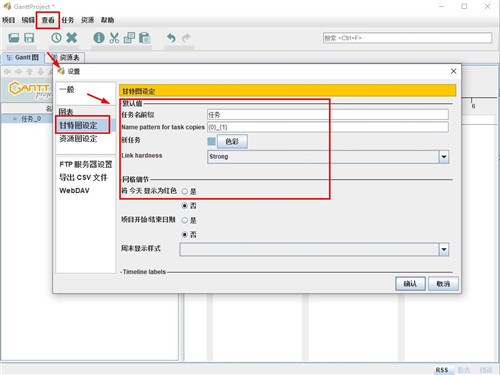500x375 pixels.
Task: Click RSS in the status bar
Action: pyautogui.click(x=442, y=370)
